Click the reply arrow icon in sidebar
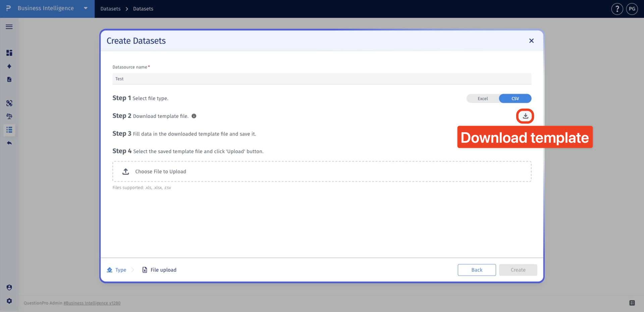This screenshot has width=644, height=312. coord(9,143)
